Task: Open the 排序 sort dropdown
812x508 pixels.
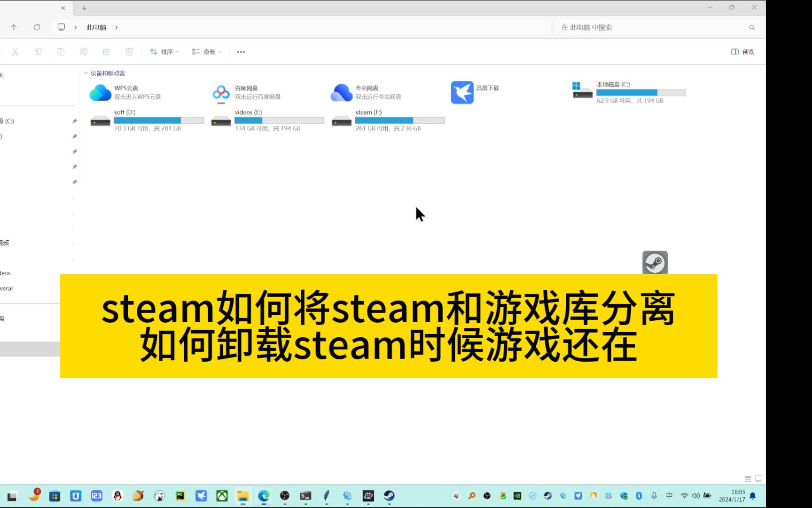Action: point(164,52)
